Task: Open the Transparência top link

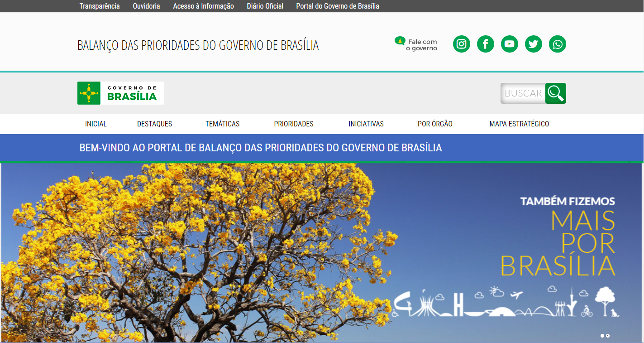Action: click(x=100, y=6)
